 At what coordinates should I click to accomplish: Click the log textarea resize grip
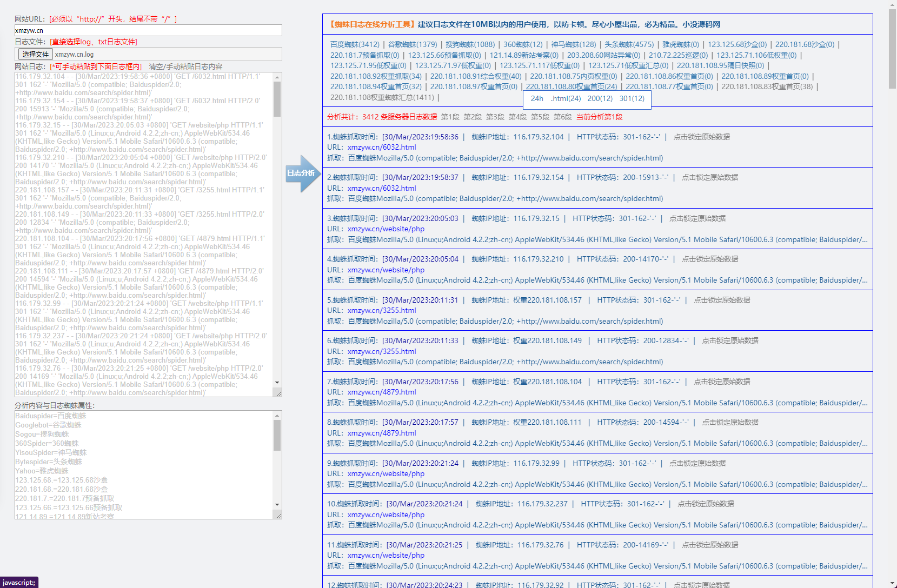(278, 393)
